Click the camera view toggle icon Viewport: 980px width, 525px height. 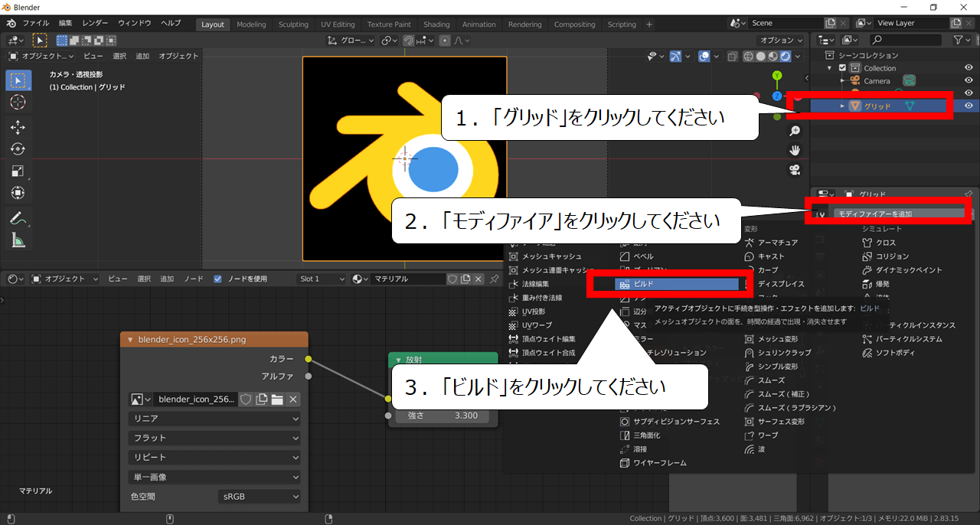tap(795, 169)
